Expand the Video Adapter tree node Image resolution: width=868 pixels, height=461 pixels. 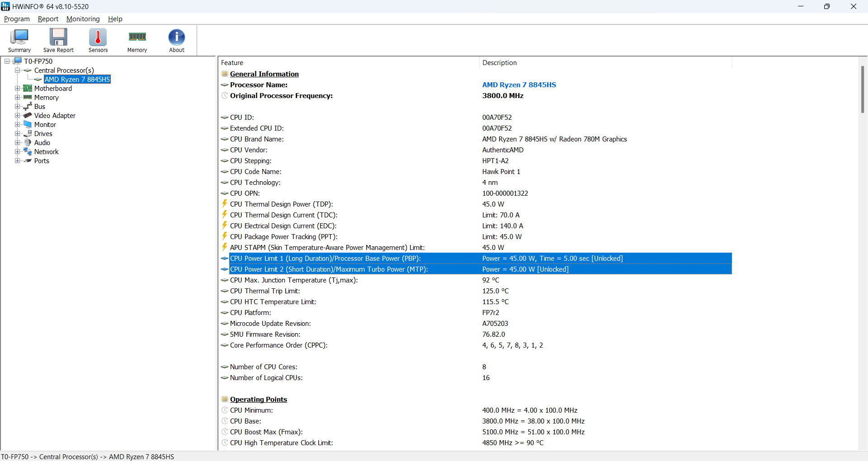[17, 115]
